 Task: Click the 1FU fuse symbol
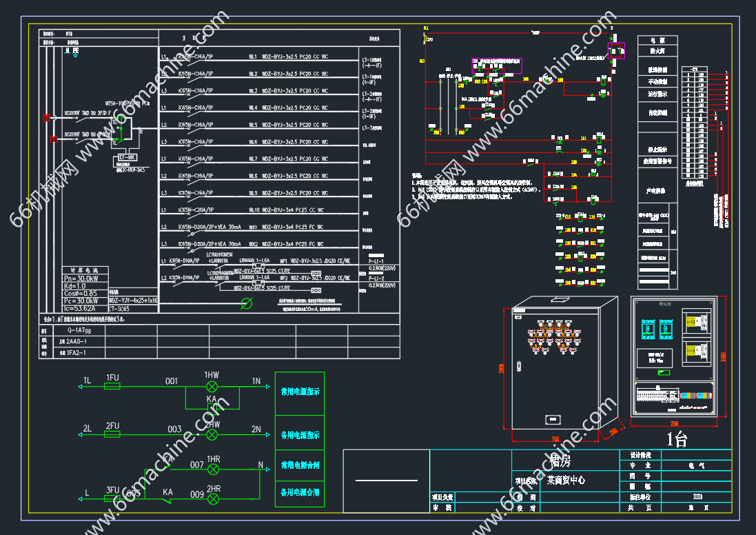point(112,387)
